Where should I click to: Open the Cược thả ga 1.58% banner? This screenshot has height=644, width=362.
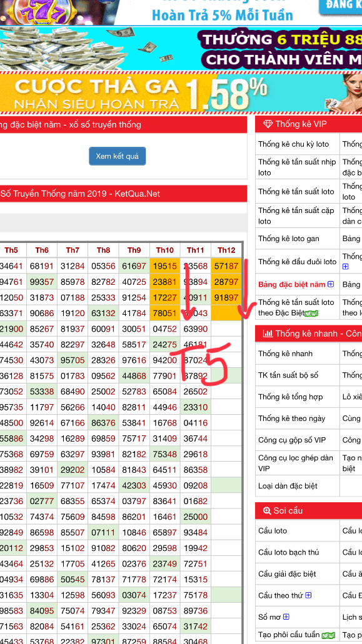pos(181,92)
